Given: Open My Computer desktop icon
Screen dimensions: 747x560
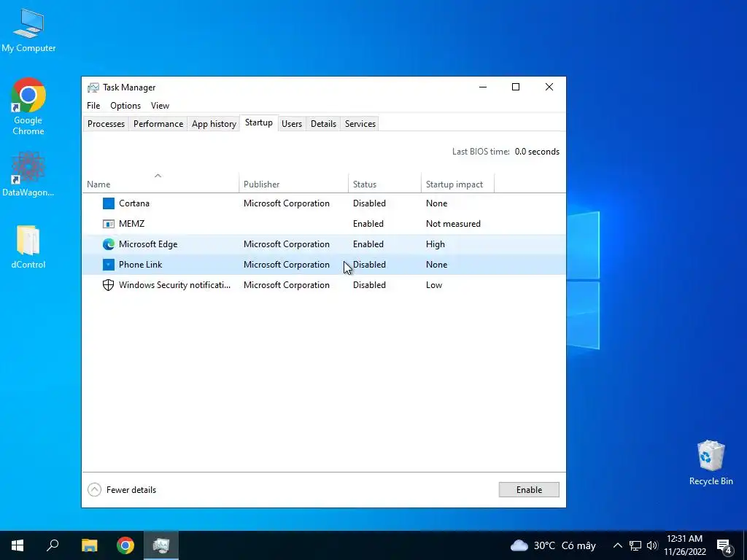Looking at the screenshot, I should (x=28, y=30).
